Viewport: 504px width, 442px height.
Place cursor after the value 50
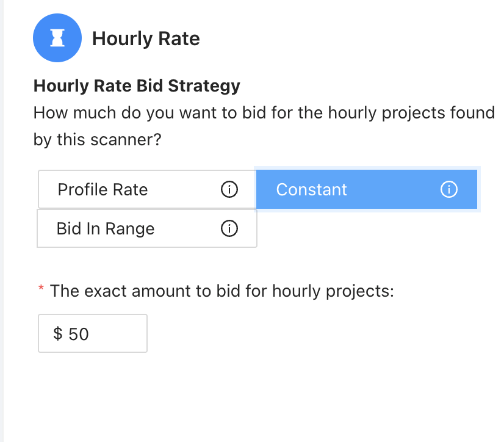click(x=90, y=334)
